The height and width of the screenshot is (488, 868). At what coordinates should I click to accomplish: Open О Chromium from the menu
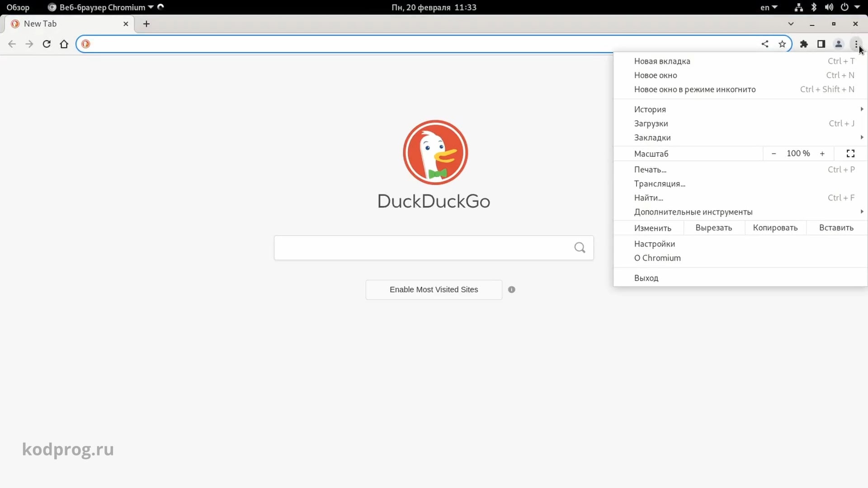pos(741,258)
